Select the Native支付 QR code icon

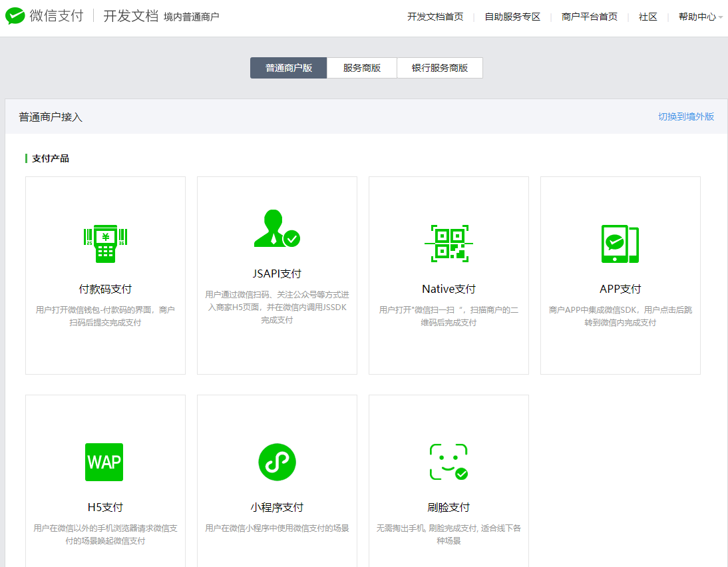449,244
